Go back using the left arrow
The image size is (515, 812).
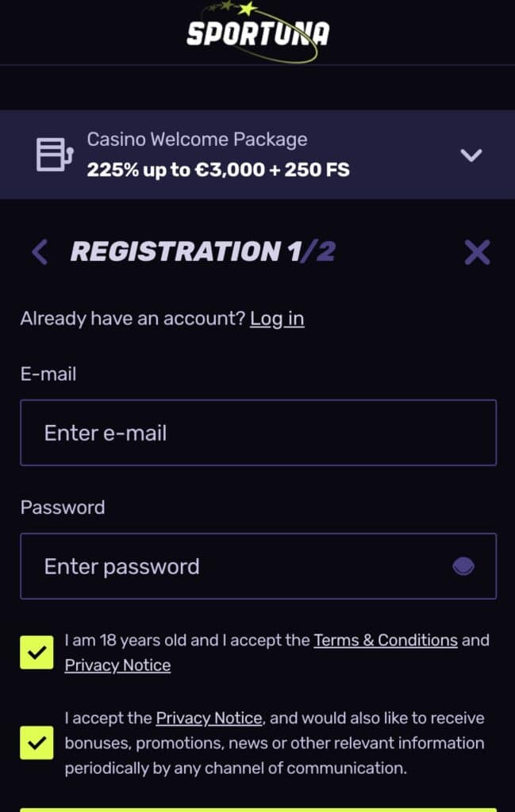(x=40, y=251)
